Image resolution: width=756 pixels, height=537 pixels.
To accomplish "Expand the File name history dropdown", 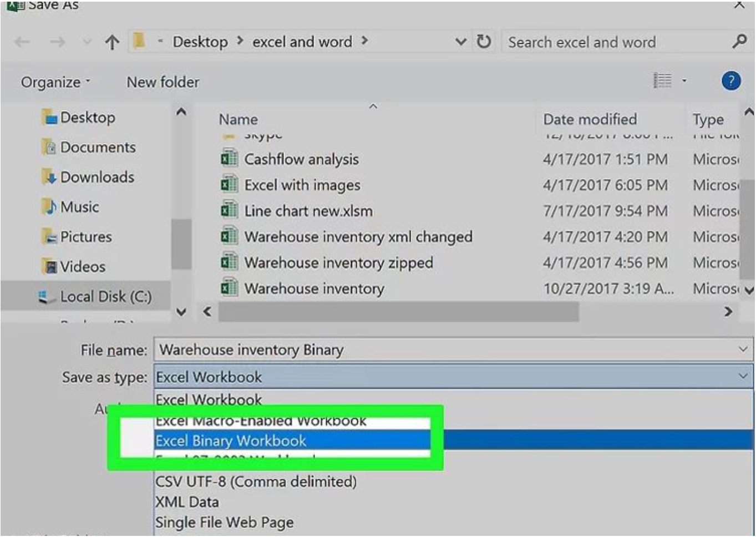I will point(741,351).
